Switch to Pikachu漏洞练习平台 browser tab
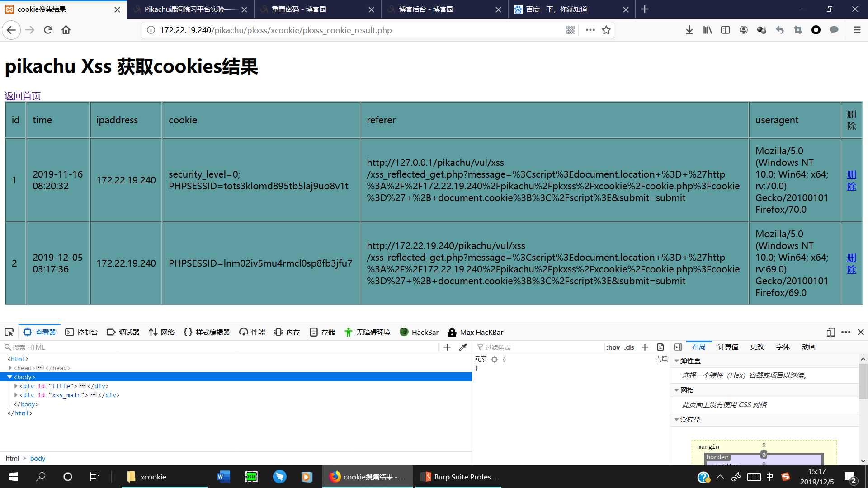Screen dimensions: 868x488 coord(190,9)
